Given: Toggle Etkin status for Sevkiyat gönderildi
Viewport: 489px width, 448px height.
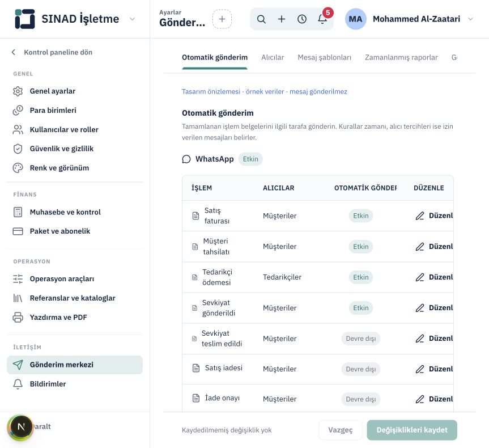Looking at the screenshot, I should click(x=361, y=308).
